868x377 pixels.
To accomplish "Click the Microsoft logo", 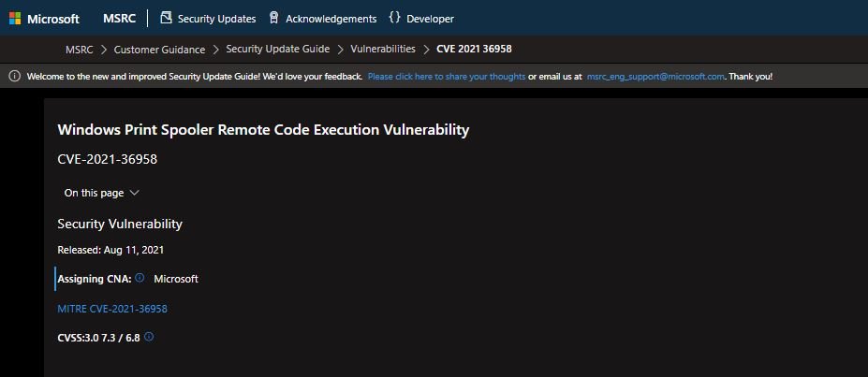I will pos(44,19).
